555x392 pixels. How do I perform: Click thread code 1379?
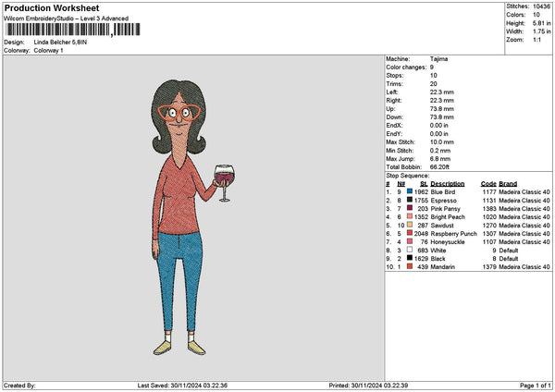click(x=489, y=267)
